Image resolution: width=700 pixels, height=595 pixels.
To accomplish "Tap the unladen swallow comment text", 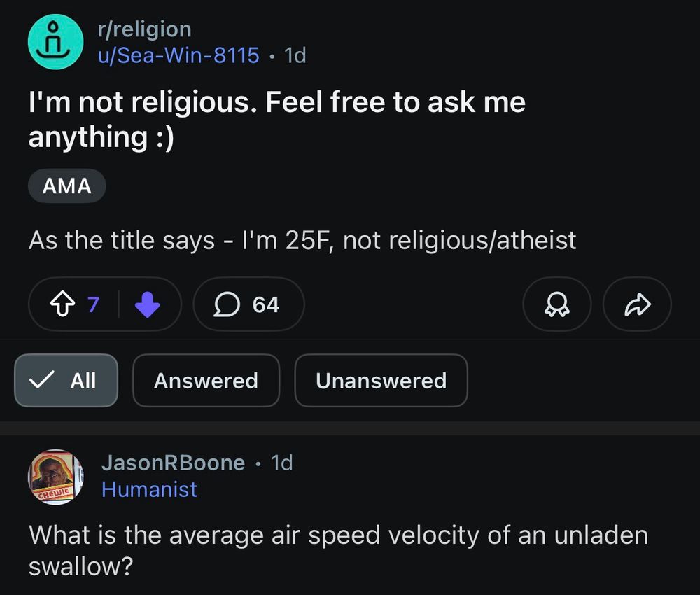I will (x=338, y=550).
